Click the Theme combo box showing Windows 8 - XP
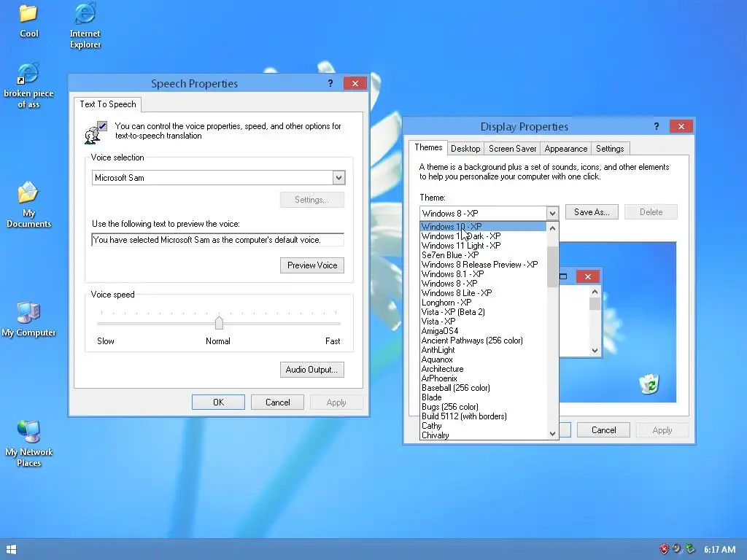The width and height of the screenshot is (747, 560). pos(489,214)
